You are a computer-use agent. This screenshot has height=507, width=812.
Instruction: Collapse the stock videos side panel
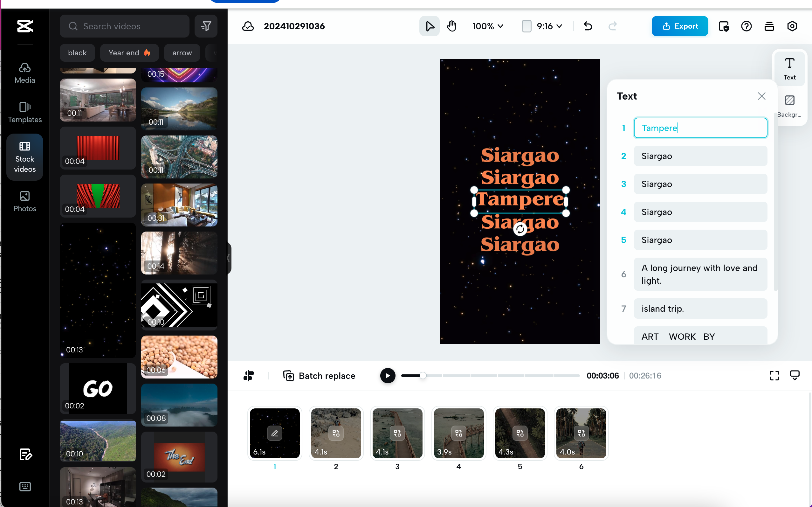(x=229, y=258)
